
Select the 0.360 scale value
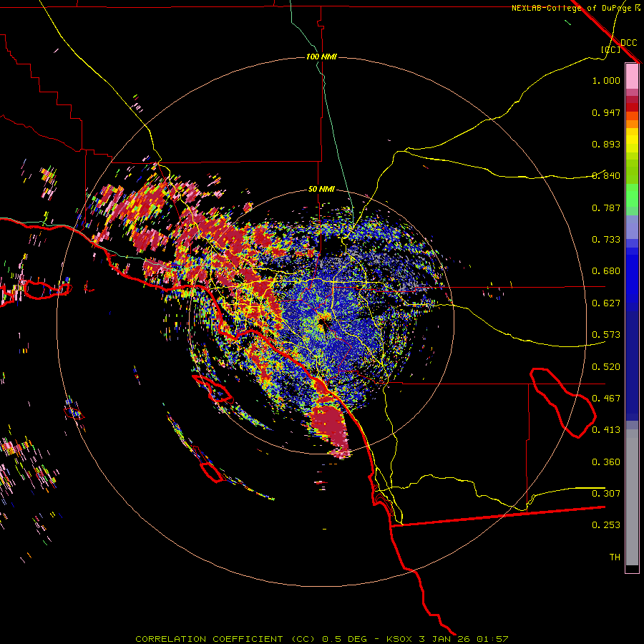click(x=606, y=462)
